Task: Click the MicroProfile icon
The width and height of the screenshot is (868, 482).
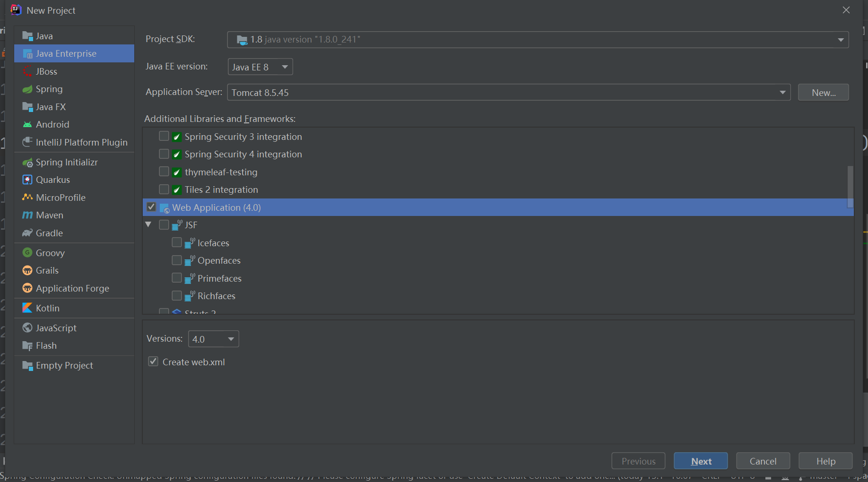Action: (x=27, y=198)
